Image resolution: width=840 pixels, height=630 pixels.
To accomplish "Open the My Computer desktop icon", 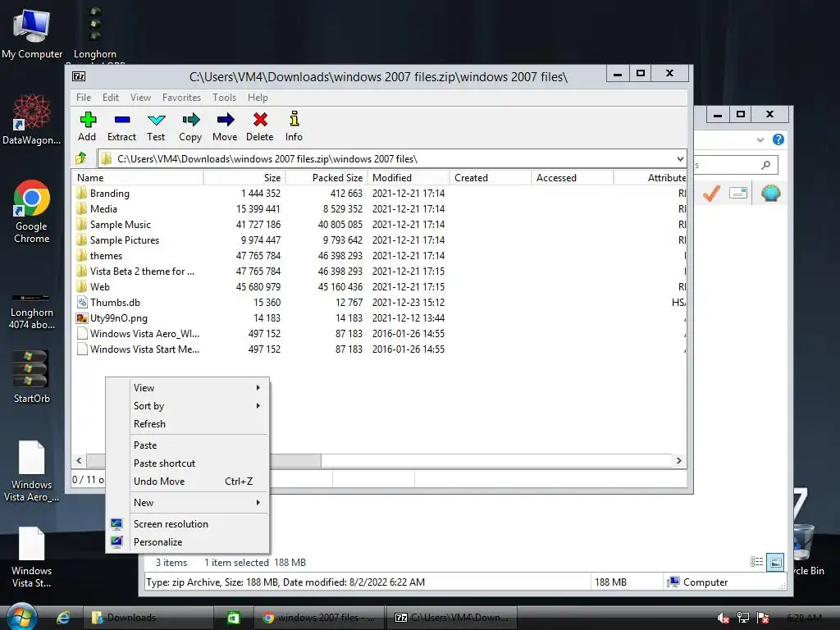I will tap(32, 33).
